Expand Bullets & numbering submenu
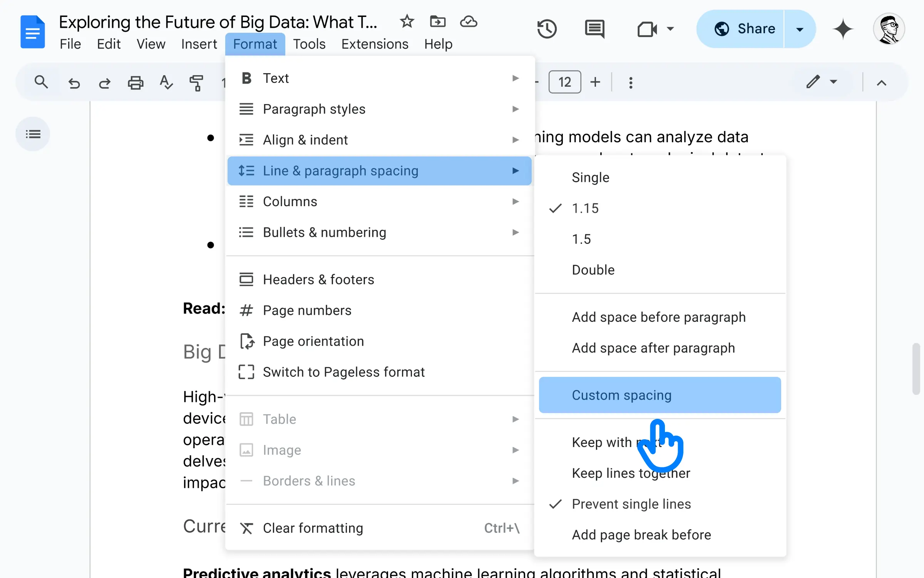 pos(380,232)
